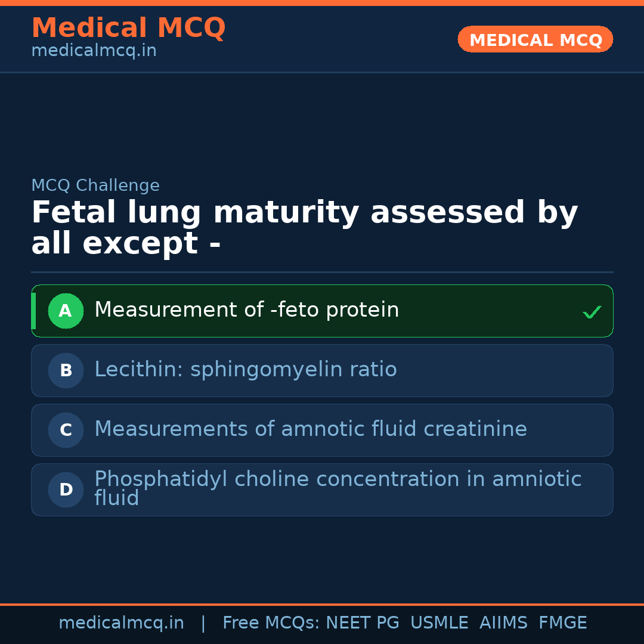This screenshot has height=644, width=644.
Task: Open medicalmcq.in link in footer
Action: click(121, 623)
